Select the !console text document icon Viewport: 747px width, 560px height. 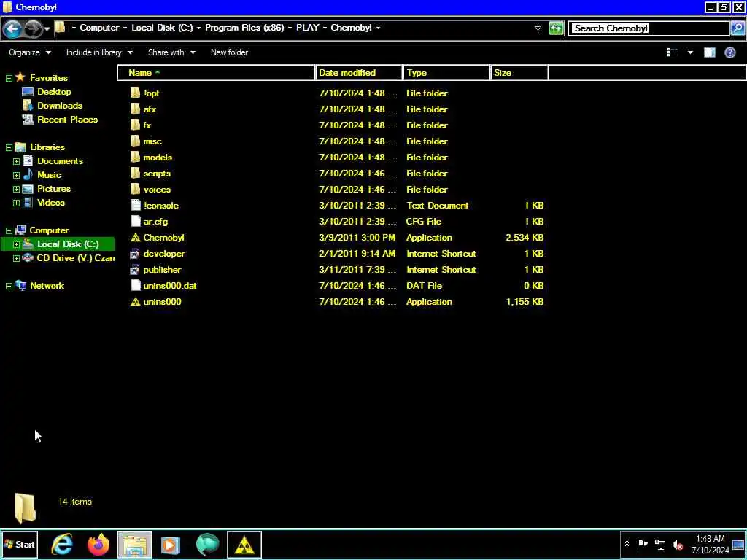click(x=135, y=205)
